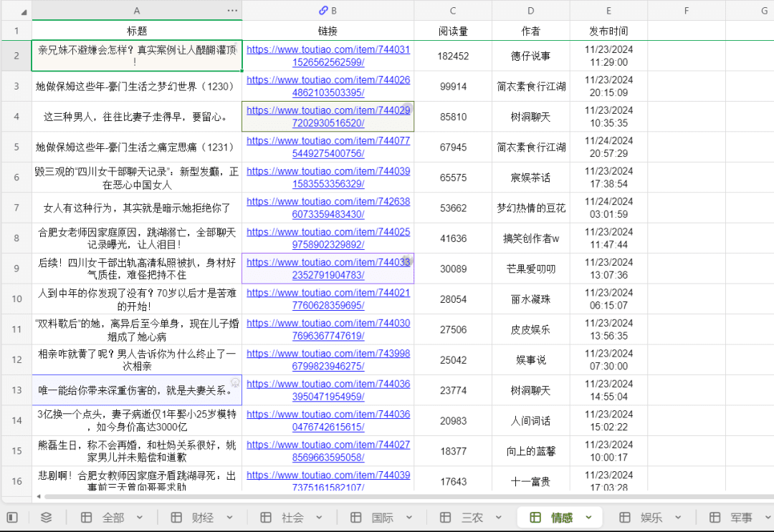Screen dimensions: 774x532
Task: Click the 链接 header cell
Action: click(328, 31)
